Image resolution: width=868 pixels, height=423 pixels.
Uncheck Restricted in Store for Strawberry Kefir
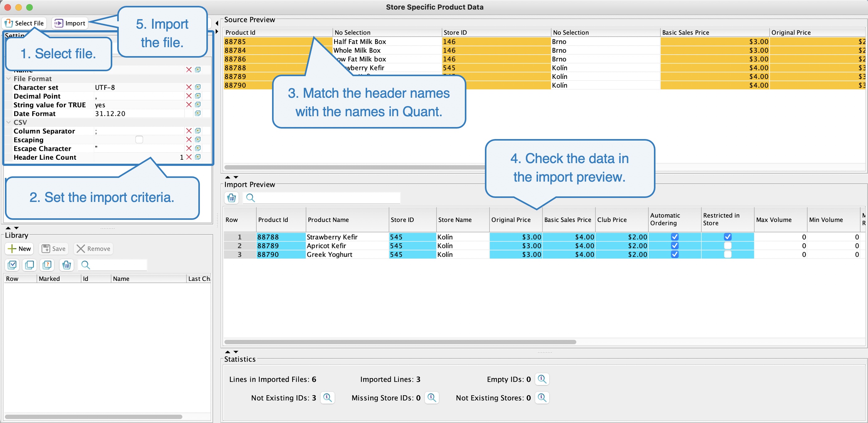tap(727, 237)
